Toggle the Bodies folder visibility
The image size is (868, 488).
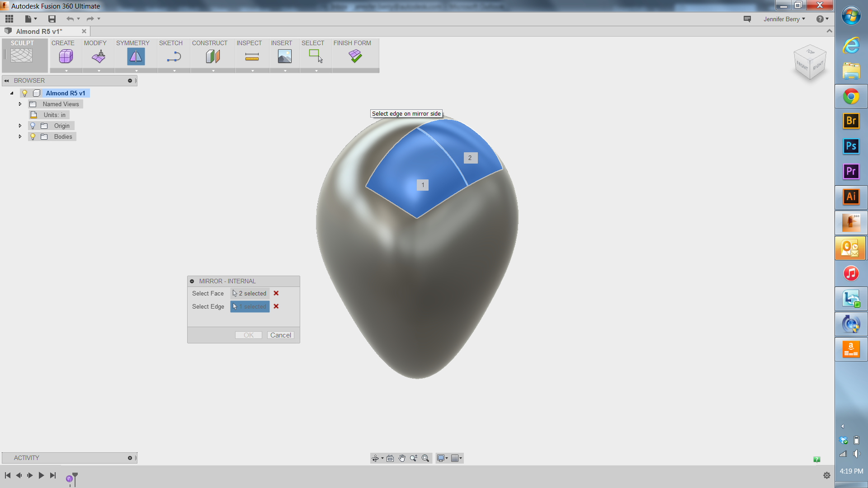(x=32, y=136)
